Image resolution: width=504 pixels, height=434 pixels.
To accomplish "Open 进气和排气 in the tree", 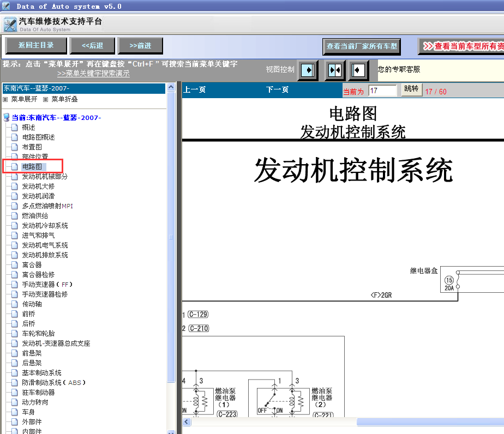I will pos(38,236).
